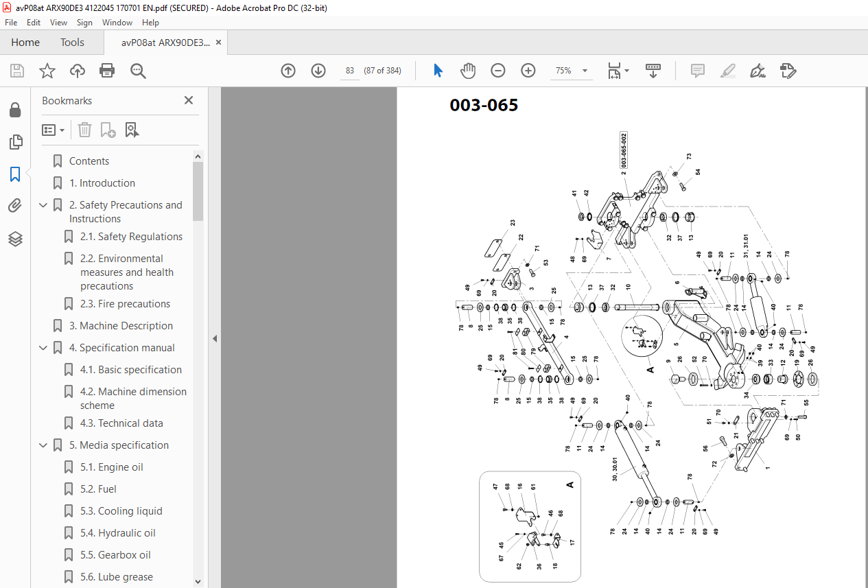Click the page number input field

tap(350, 71)
